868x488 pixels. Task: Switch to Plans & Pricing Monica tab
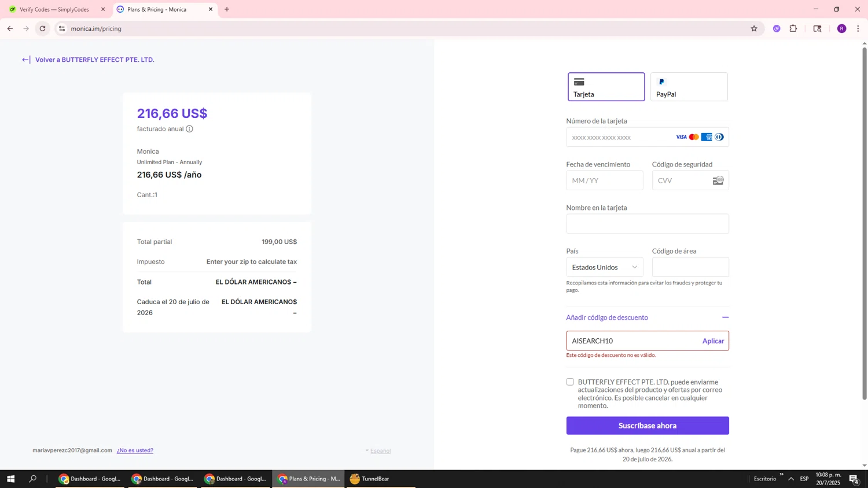[163, 9]
